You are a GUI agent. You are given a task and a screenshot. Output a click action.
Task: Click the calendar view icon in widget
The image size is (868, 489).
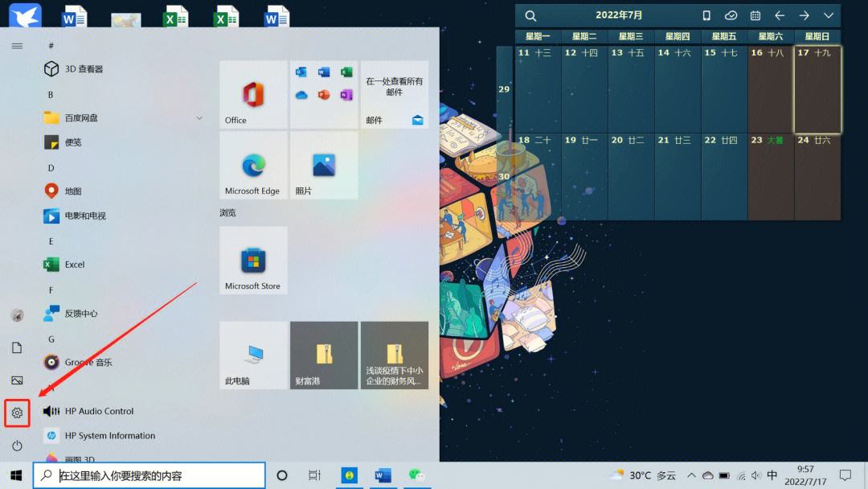pyautogui.click(x=755, y=15)
